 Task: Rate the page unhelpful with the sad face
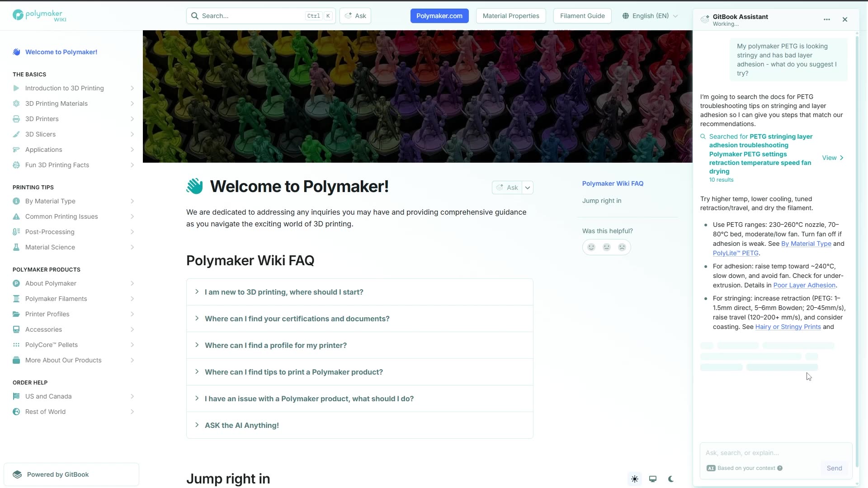click(622, 247)
